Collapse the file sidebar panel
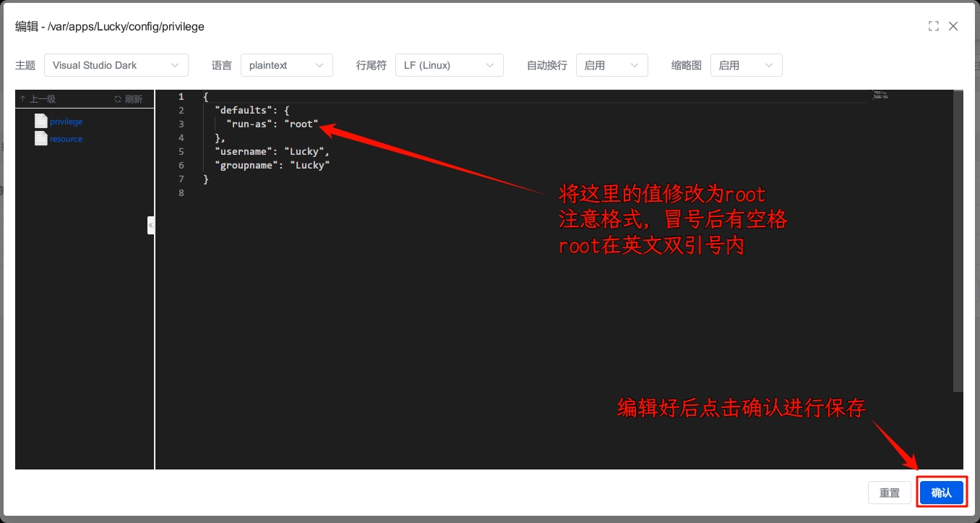Viewport: 980px width, 523px height. [151, 226]
